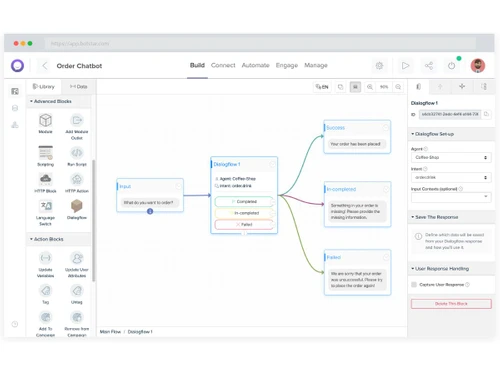Select the Module block icon

click(x=45, y=120)
